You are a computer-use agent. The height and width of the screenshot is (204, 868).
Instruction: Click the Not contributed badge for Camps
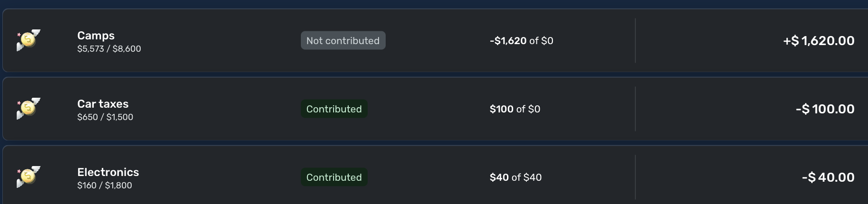click(343, 41)
